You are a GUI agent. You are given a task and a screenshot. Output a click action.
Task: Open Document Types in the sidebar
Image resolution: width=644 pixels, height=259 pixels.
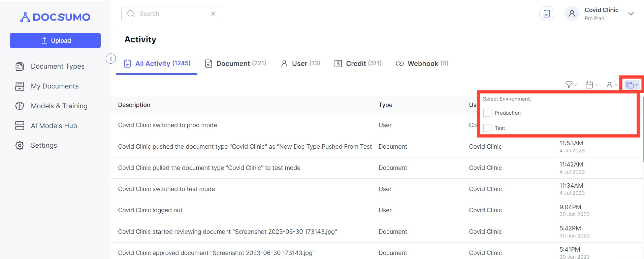tap(58, 66)
